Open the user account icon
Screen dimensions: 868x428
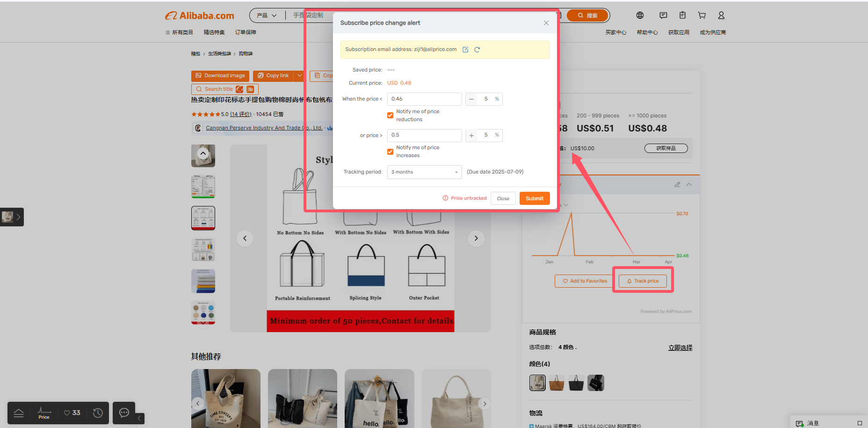[x=721, y=15]
